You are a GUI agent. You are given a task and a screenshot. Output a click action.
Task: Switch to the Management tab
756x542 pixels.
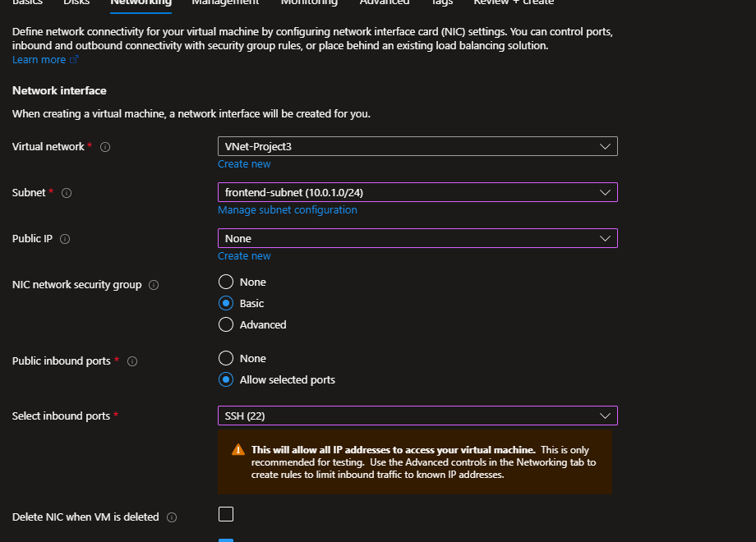coord(225,2)
